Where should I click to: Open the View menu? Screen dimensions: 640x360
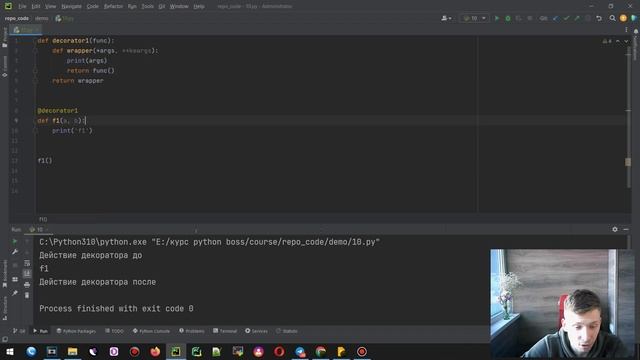click(x=50, y=7)
